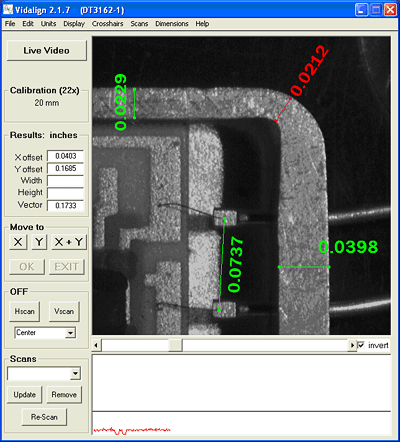
Task: Click the scrollbar left arrow below image
Action: (x=96, y=345)
